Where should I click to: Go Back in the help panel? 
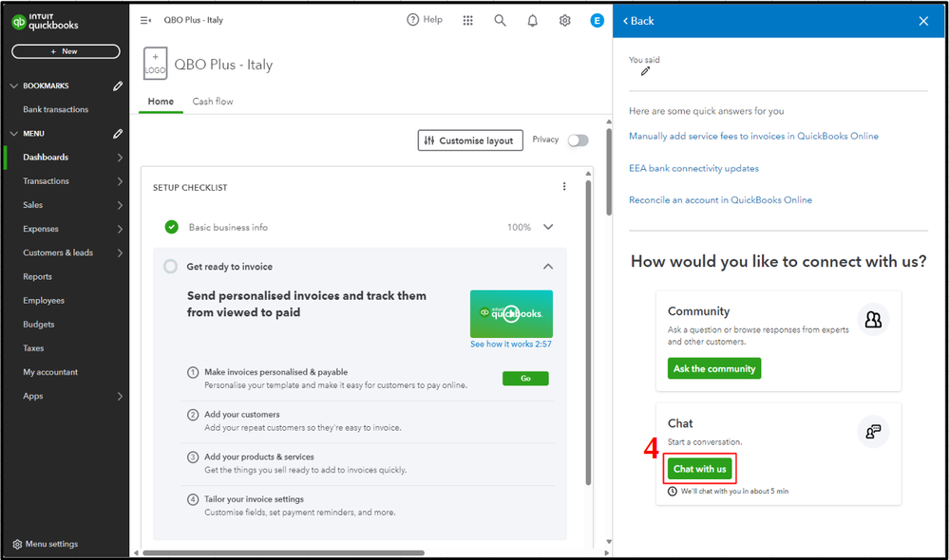click(638, 21)
